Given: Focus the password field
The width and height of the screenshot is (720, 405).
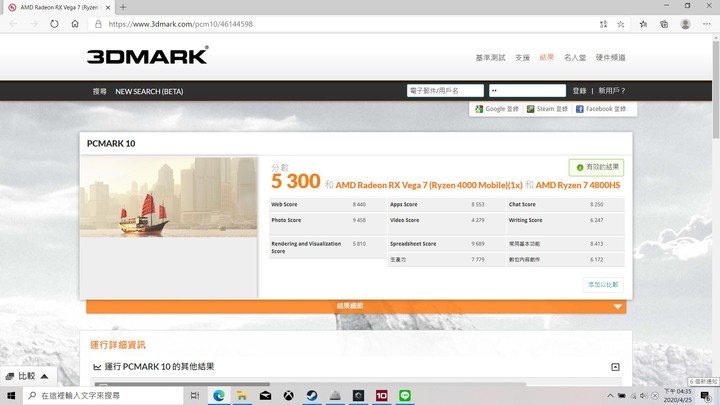Looking at the screenshot, I should point(527,90).
